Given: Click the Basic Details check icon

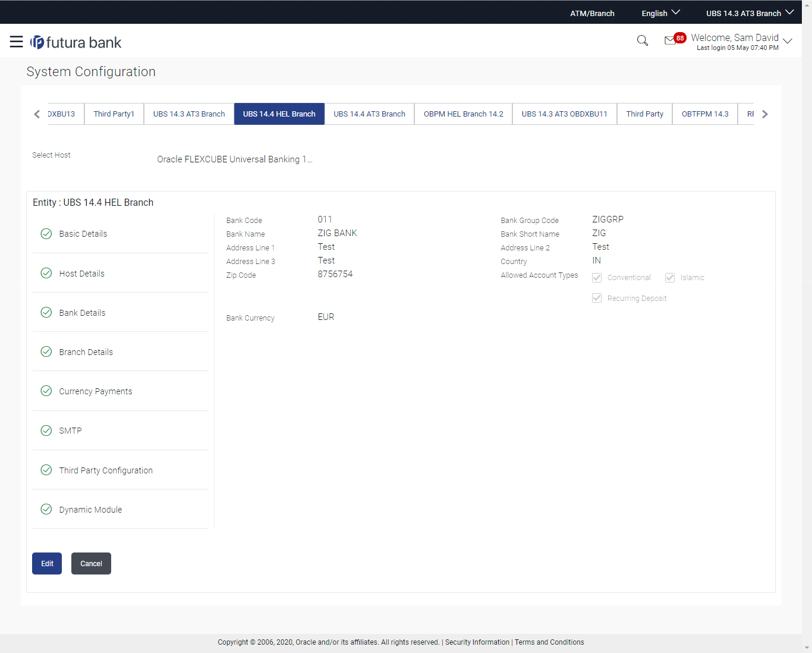Looking at the screenshot, I should pyautogui.click(x=46, y=234).
